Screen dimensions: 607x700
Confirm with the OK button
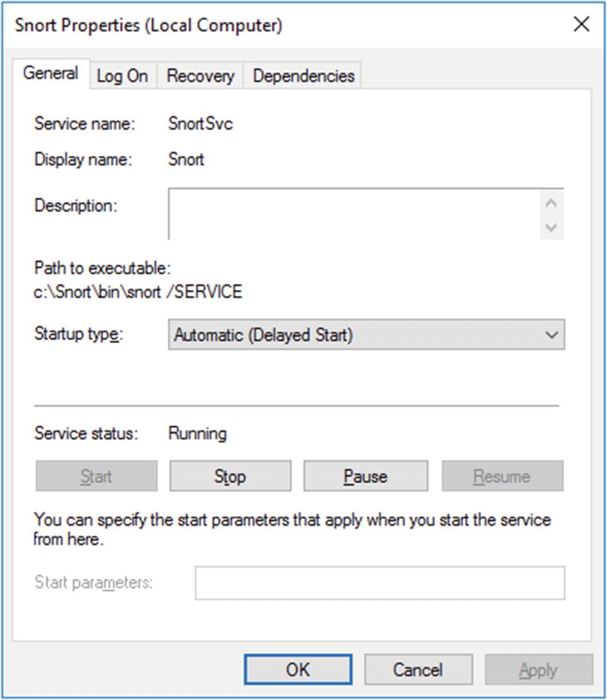point(298,669)
